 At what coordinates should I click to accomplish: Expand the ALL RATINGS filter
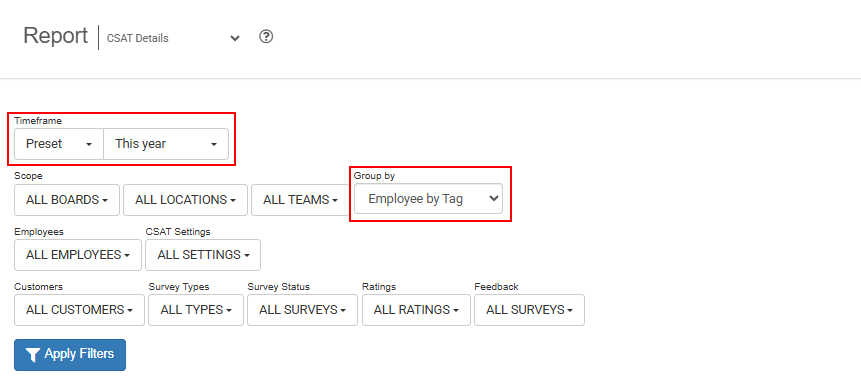coord(416,310)
